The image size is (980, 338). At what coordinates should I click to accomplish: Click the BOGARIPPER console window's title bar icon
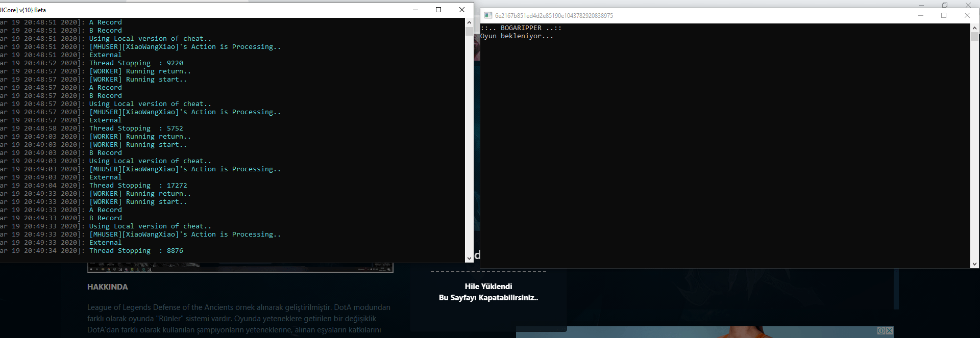[488, 15]
